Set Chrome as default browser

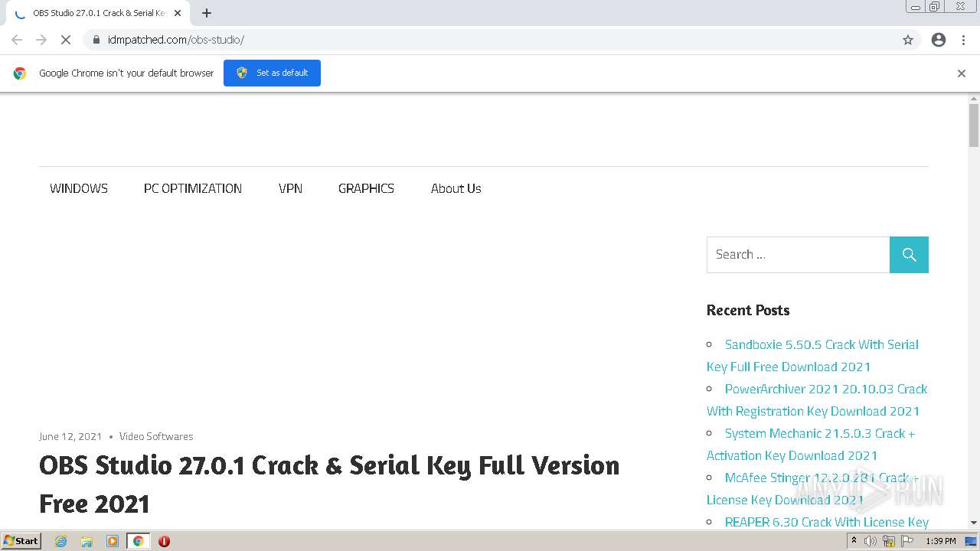(x=272, y=73)
